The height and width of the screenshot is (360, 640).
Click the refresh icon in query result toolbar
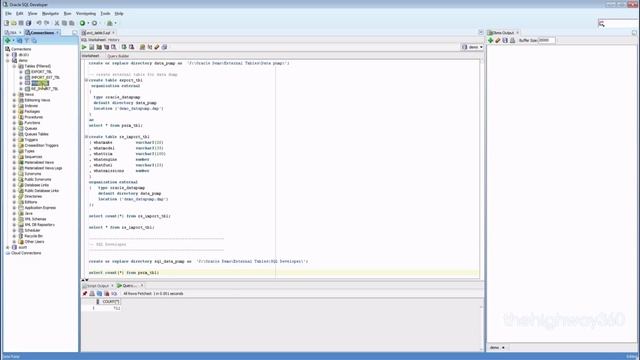pyautogui.click(x=100, y=293)
